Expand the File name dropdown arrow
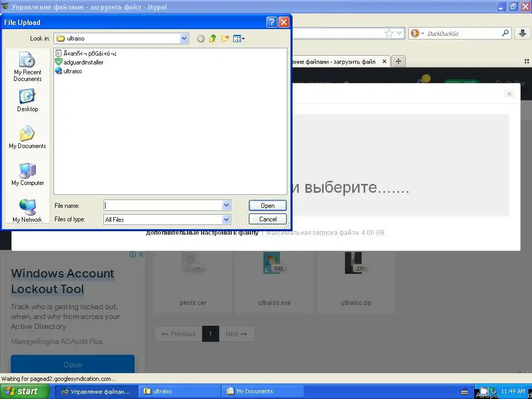532x399 pixels. pyautogui.click(x=227, y=205)
